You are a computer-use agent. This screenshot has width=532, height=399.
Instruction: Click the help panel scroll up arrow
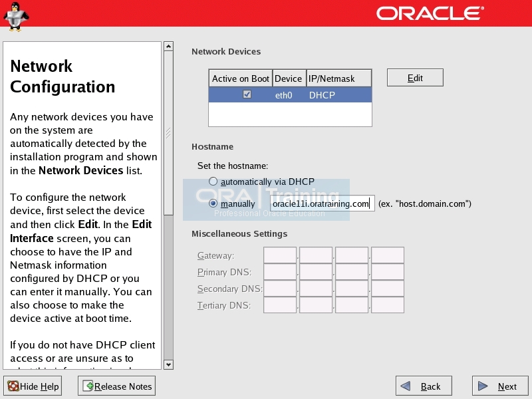[x=169, y=46]
